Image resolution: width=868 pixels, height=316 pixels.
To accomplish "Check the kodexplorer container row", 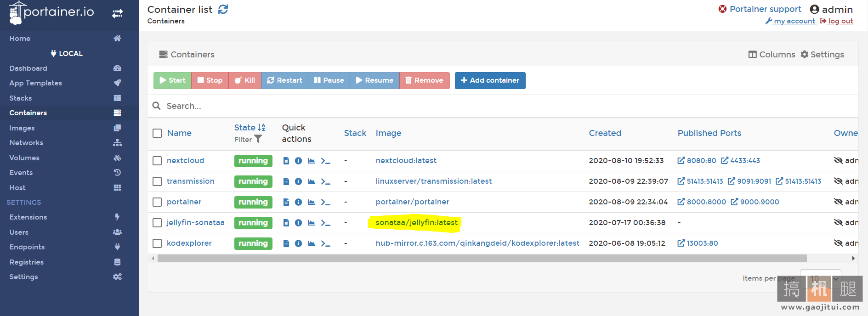I will (157, 243).
